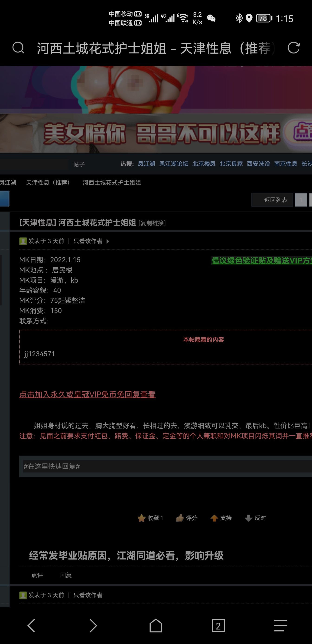Go forward with browser forward arrow
Image resolution: width=312 pixels, height=644 pixels.
point(93,625)
